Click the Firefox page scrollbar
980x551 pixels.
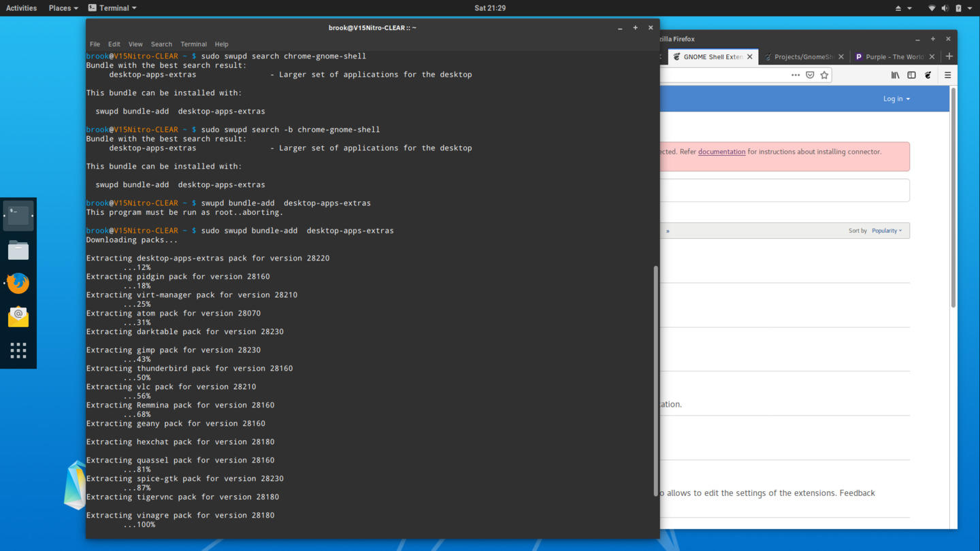(x=953, y=197)
